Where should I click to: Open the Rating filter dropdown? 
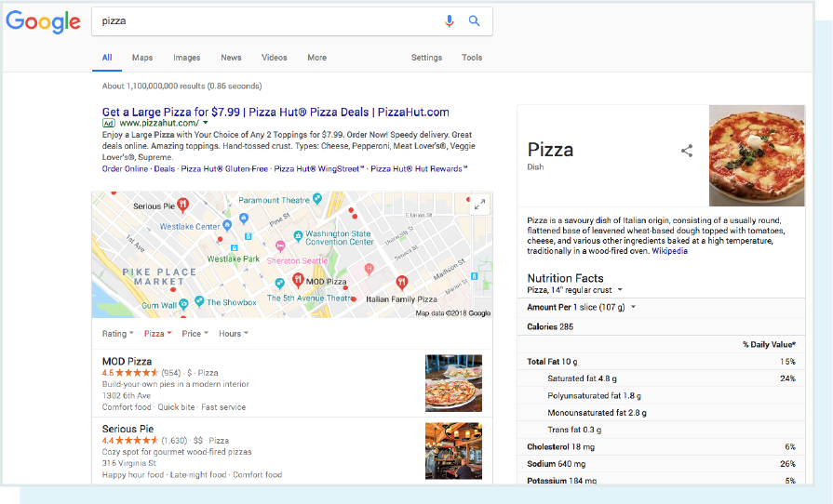point(117,334)
